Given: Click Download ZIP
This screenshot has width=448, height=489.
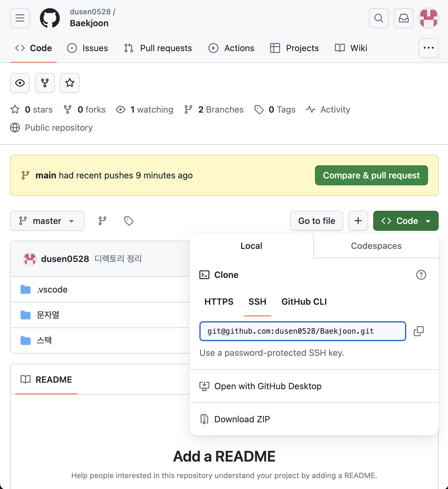Looking at the screenshot, I should point(314,419).
